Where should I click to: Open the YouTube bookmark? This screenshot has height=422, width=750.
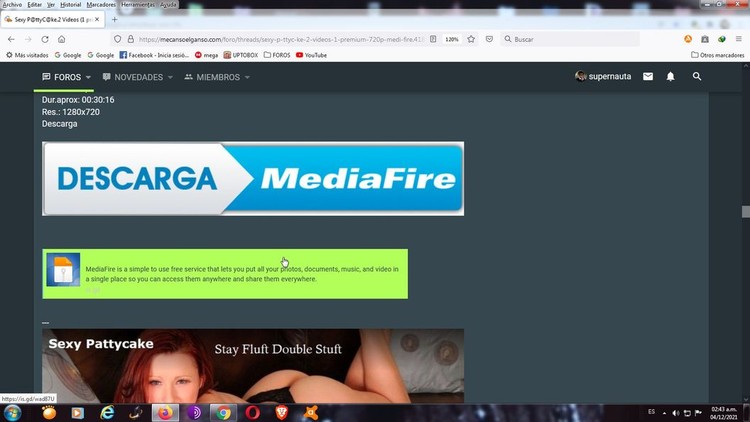pyautogui.click(x=311, y=55)
